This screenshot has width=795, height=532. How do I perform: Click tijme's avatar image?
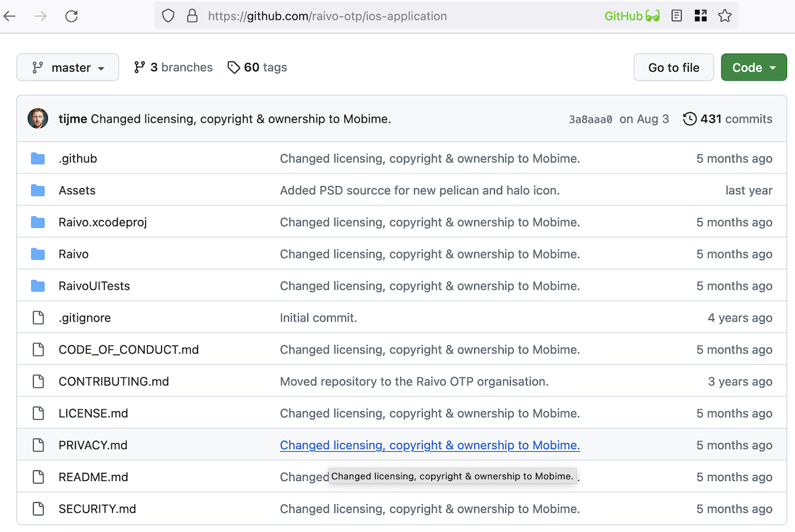coord(38,119)
